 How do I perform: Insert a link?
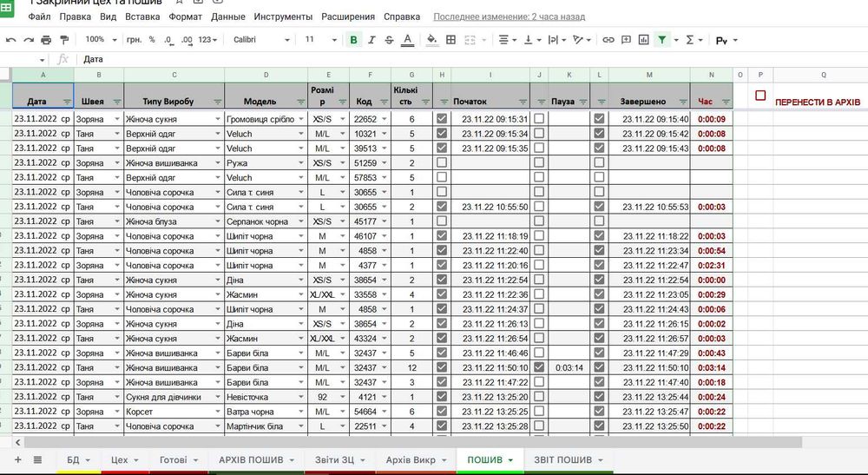(608, 40)
